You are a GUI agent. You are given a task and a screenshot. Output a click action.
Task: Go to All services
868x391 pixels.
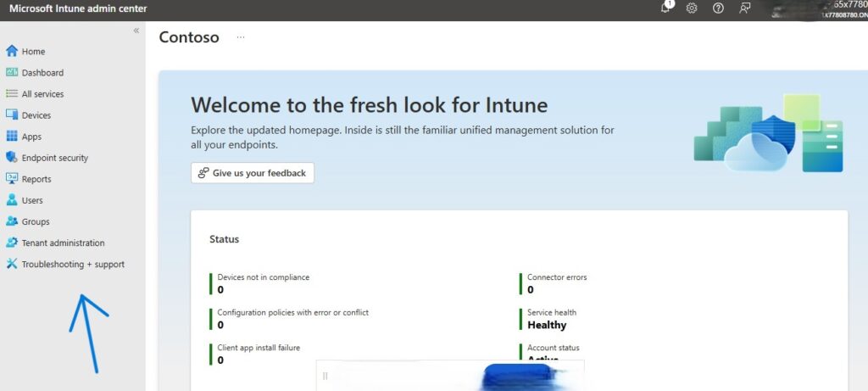[x=42, y=94]
